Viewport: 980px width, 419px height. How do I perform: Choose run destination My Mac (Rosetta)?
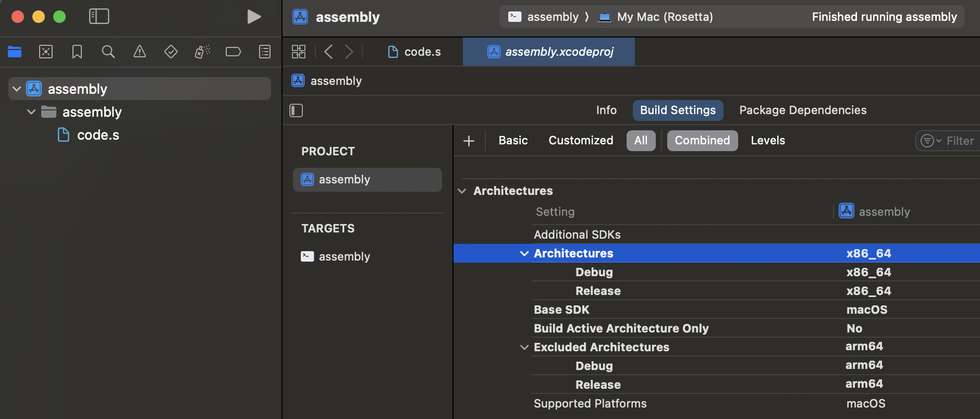tap(656, 17)
